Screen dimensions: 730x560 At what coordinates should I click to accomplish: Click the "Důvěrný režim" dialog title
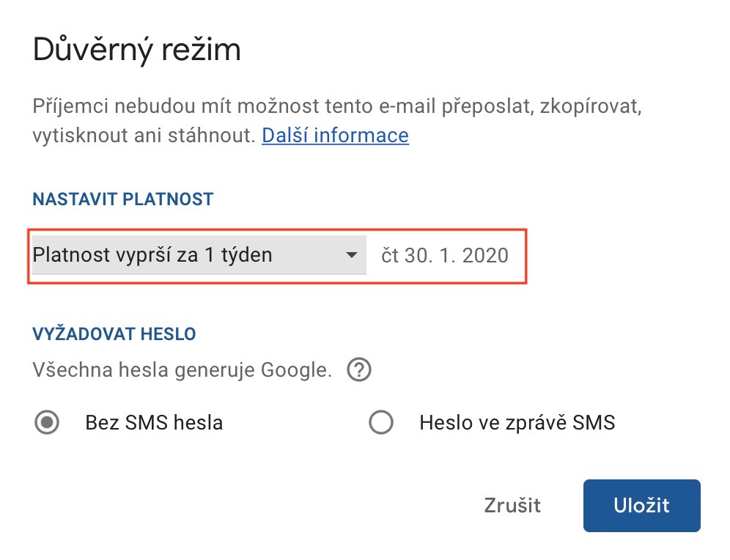[137, 51]
